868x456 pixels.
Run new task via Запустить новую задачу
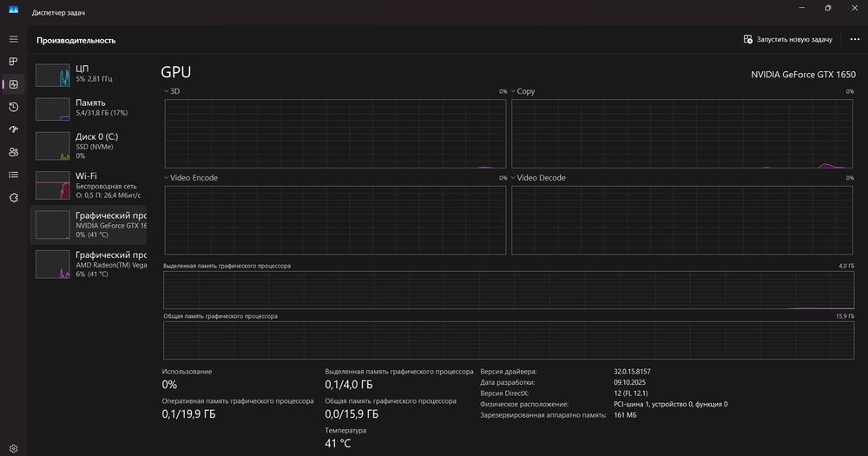pos(788,39)
